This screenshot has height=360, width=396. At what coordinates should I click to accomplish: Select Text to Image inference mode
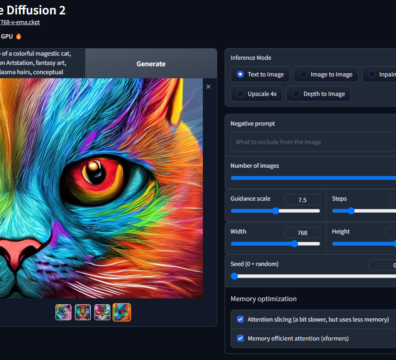pyautogui.click(x=260, y=74)
